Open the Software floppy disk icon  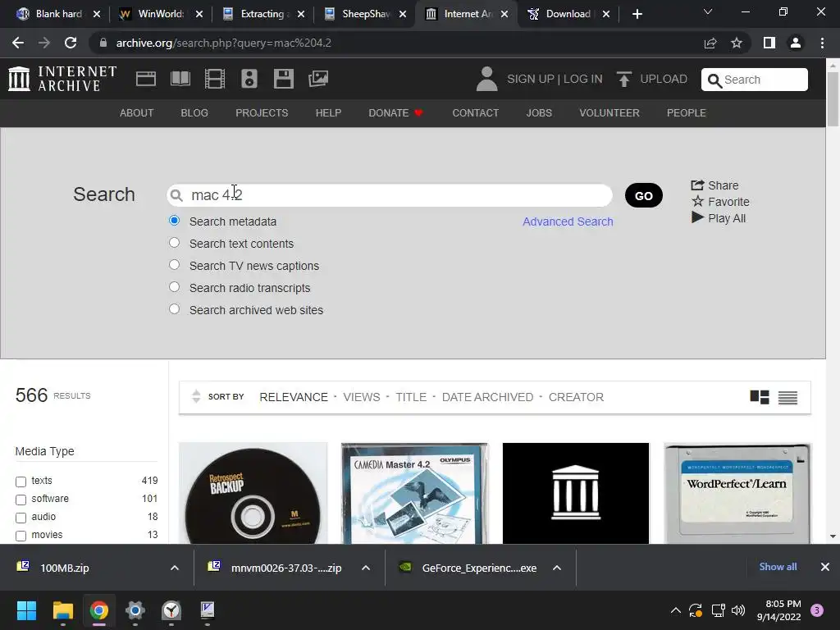click(283, 79)
